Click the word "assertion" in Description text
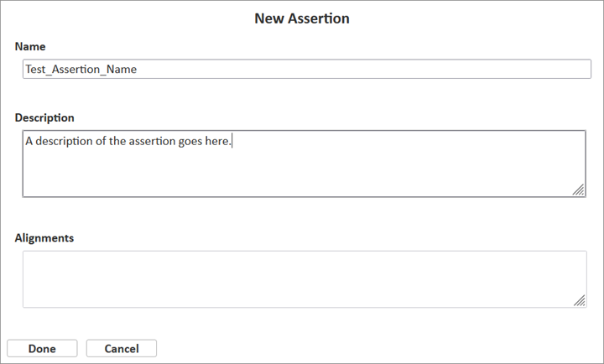 click(x=152, y=141)
